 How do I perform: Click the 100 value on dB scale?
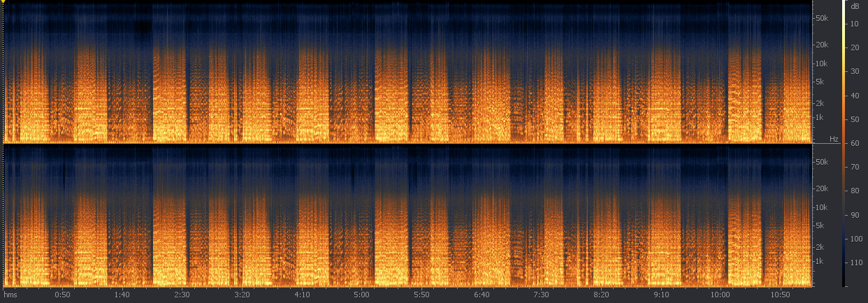pos(855,239)
